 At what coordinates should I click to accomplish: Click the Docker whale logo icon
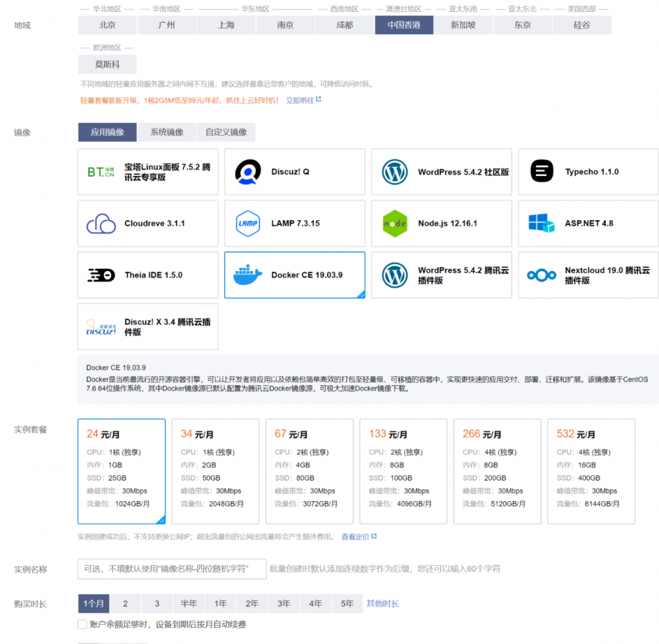[x=247, y=275]
